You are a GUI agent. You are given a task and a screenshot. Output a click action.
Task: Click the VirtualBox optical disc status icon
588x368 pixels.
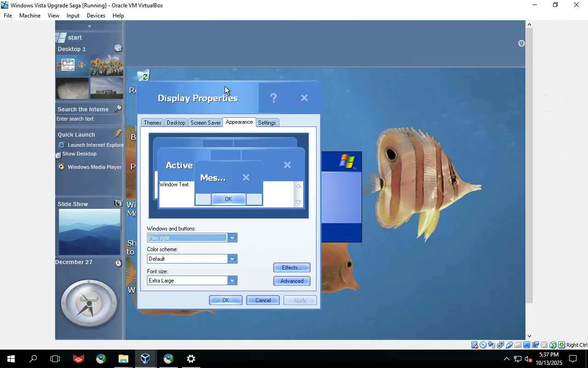(x=483, y=345)
